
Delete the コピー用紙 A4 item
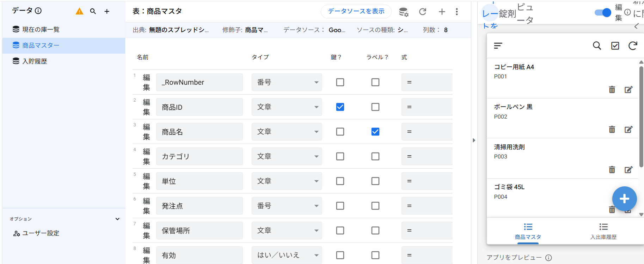pos(612,90)
